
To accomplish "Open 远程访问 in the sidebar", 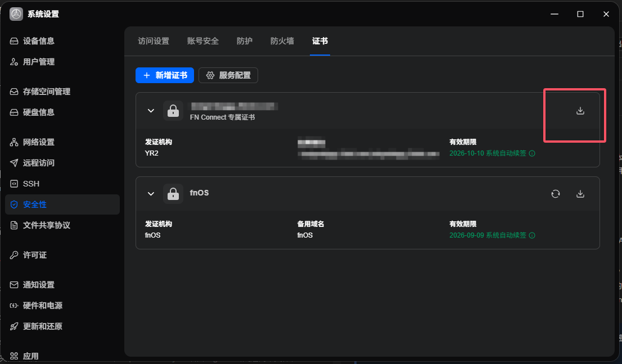I will coord(62,163).
